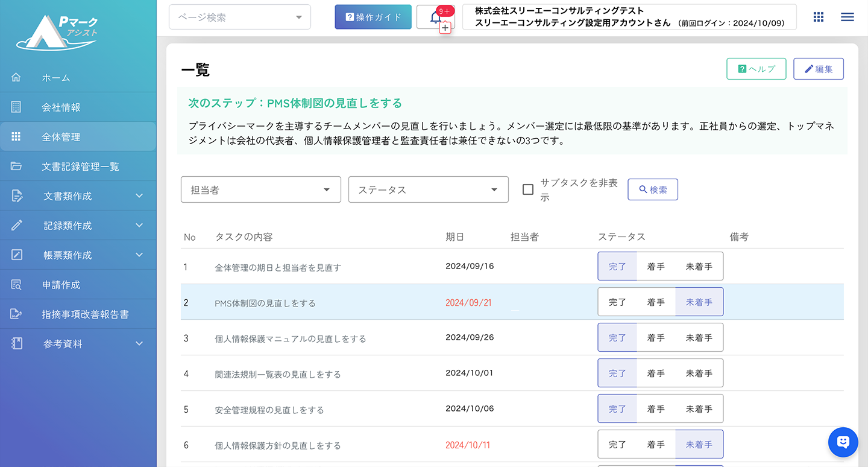Open the ステータス filter dropdown
This screenshot has height=467, width=868.
[428, 189]
